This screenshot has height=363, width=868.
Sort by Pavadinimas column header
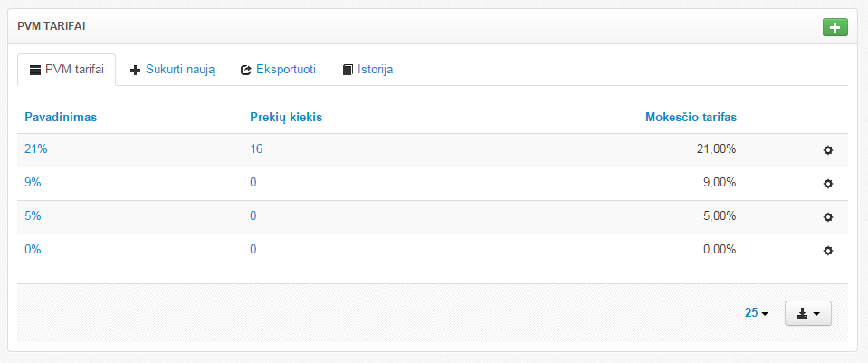tap(61, 117)
